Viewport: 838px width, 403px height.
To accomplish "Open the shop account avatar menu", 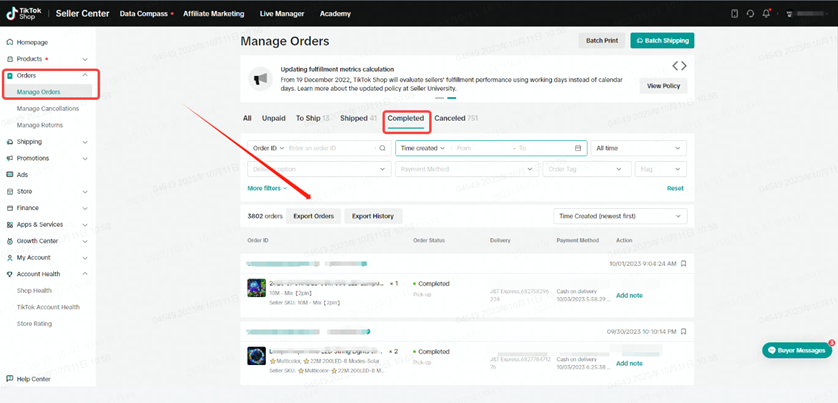I will point(789,14).
